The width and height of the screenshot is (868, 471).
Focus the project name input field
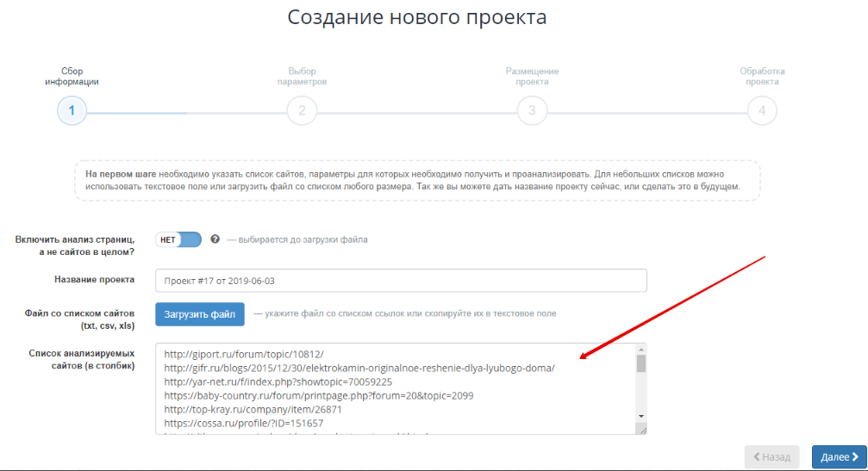401,281
